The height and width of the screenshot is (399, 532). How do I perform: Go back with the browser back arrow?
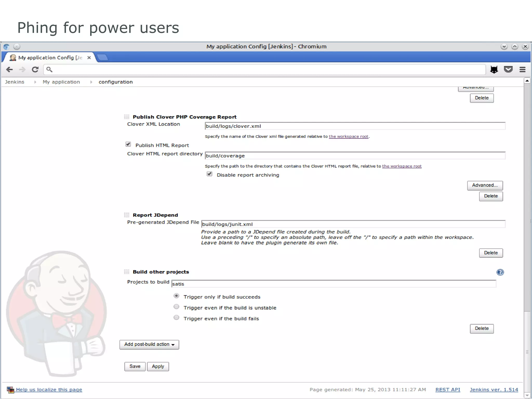(x=9, y=69)
